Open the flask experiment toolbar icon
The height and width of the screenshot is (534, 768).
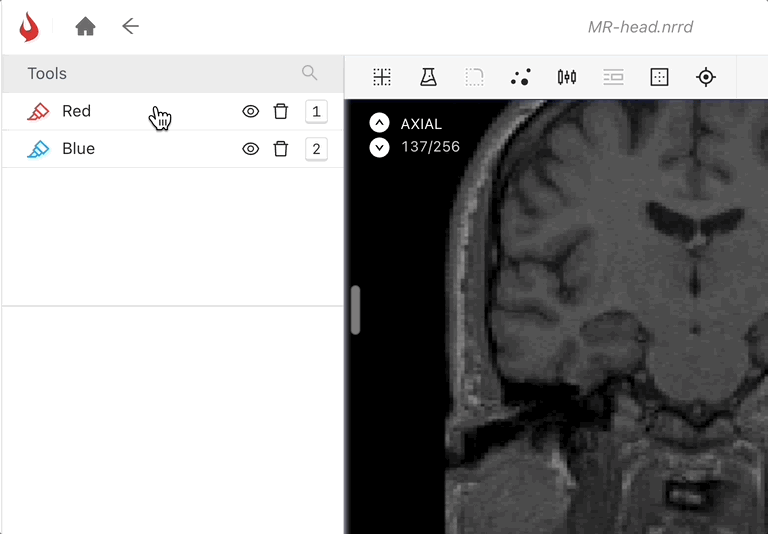(x=429, y=77)
